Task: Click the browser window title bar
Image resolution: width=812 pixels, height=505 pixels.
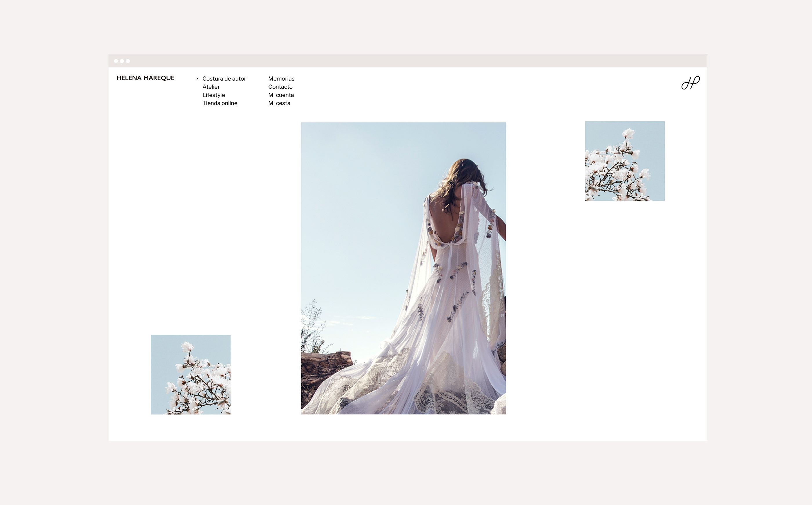Action: pyautogui.click(x=408, y=61)
